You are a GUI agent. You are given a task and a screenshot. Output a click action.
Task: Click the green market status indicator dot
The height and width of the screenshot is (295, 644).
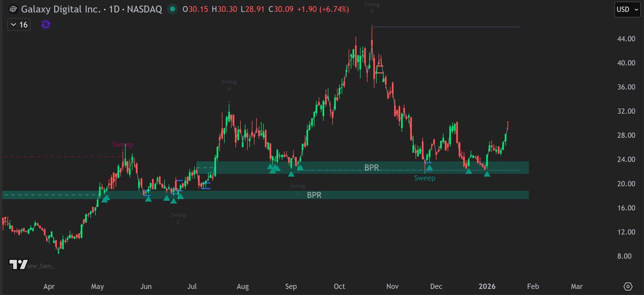point(172,9)
